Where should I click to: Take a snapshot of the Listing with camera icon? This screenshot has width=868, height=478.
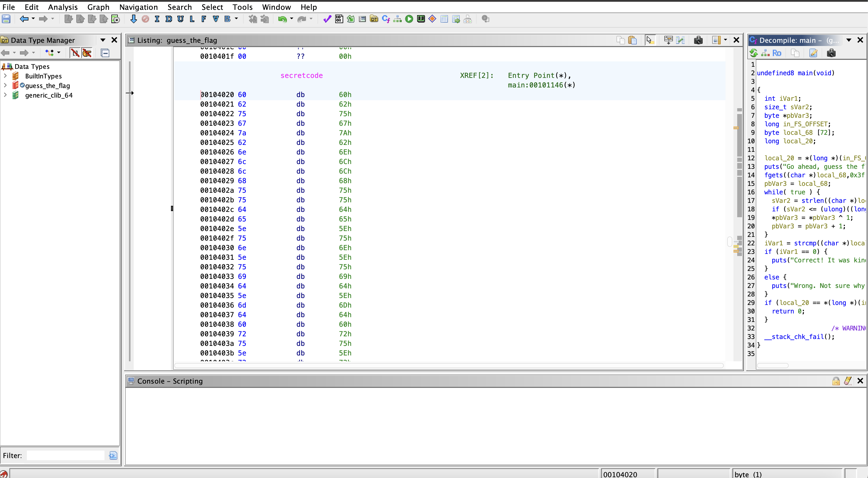click(698, 40)
